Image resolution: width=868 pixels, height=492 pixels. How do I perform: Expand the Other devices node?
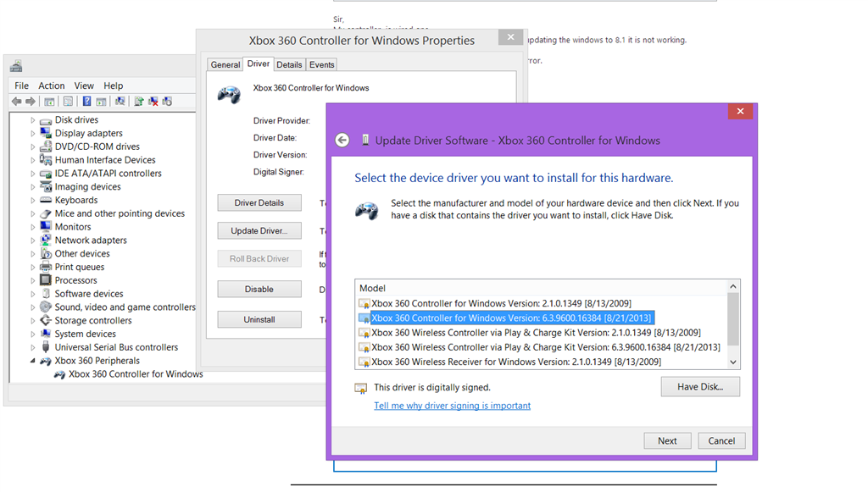click(x=33, y=254)
